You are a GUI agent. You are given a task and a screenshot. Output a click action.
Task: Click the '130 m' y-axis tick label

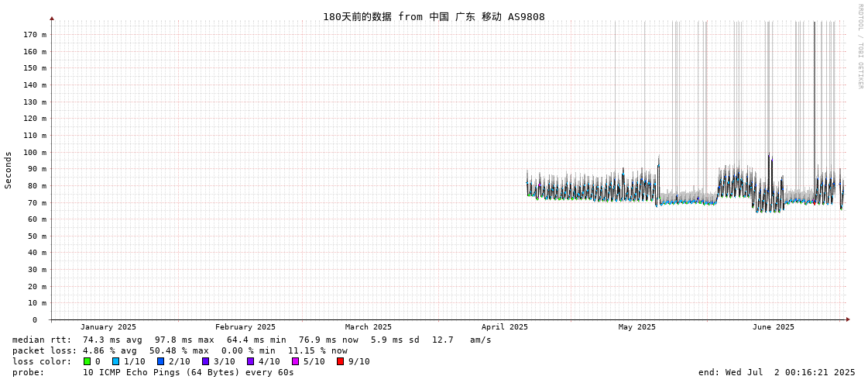[x=36, y=102]
